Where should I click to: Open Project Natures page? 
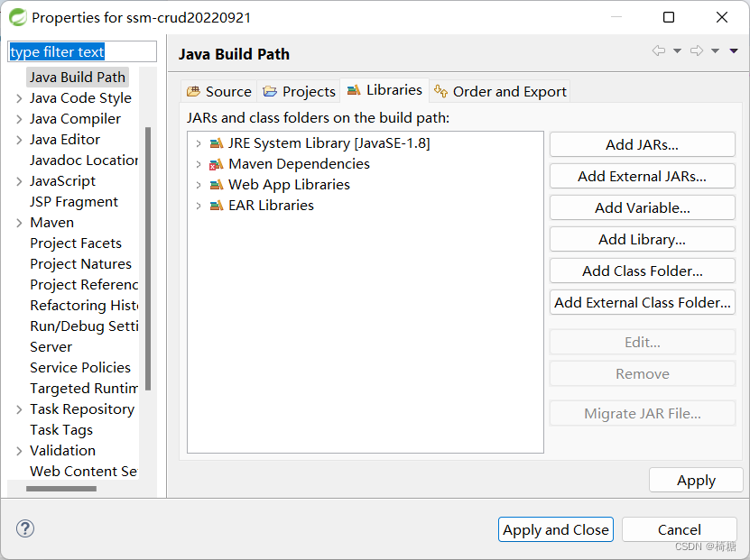coord(80,263)
